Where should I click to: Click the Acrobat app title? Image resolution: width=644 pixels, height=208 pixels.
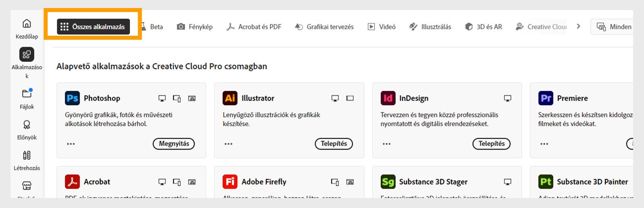(x=97, y=182)
